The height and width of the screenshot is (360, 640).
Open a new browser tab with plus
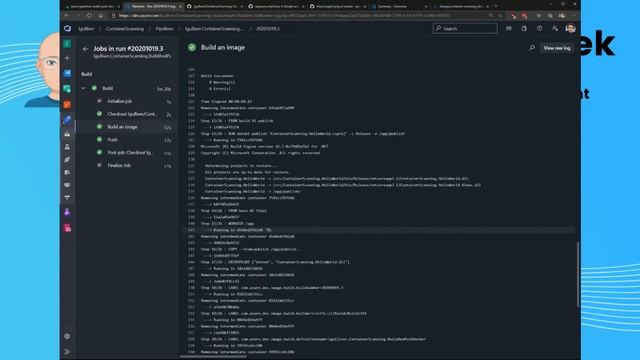496,6
